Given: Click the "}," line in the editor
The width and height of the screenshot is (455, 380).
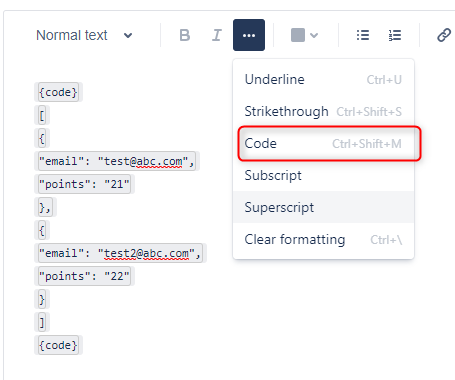Looking at the screenshot, I should [x=45, y=207].
